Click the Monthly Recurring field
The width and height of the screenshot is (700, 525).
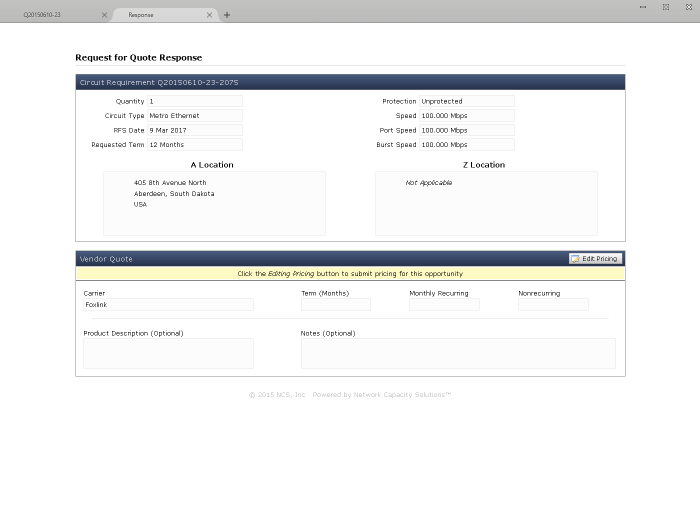click(444, 305)
